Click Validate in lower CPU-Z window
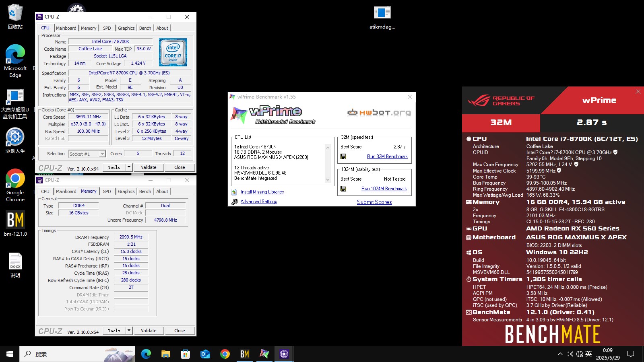Screen dimensions: 644x362 click(x=149, y=331)
